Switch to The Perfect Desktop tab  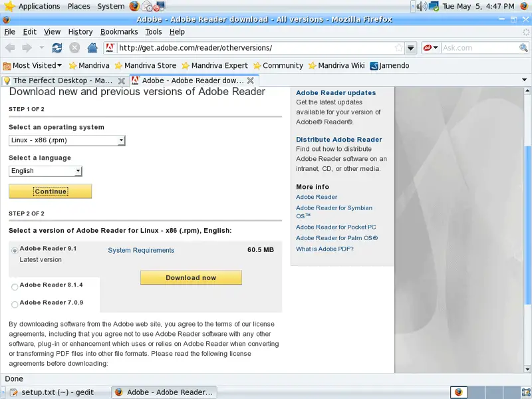(x=63, y=80)
